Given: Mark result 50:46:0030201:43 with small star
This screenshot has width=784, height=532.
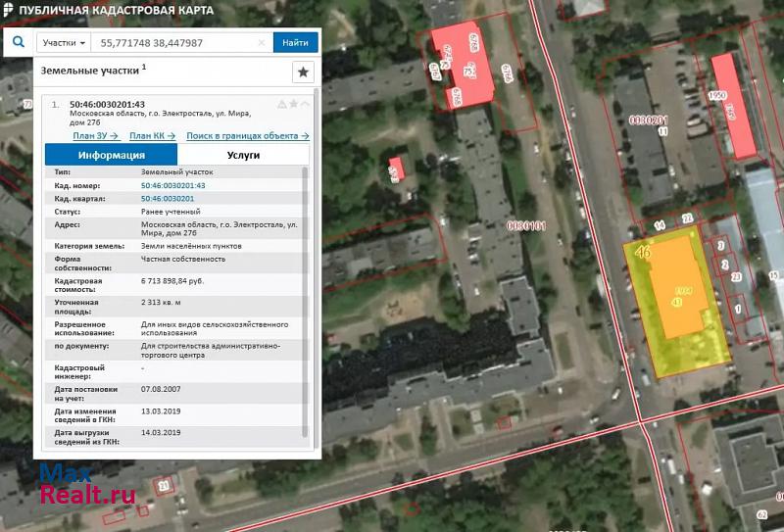Looking at the screenshot, I should (293, 104).
